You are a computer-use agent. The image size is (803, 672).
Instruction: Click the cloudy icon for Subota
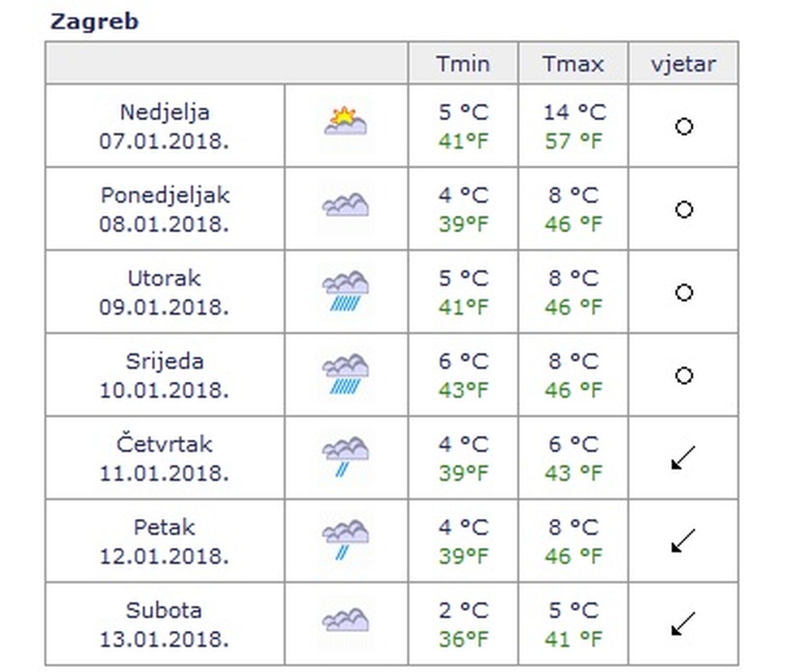tap(346, 620)
